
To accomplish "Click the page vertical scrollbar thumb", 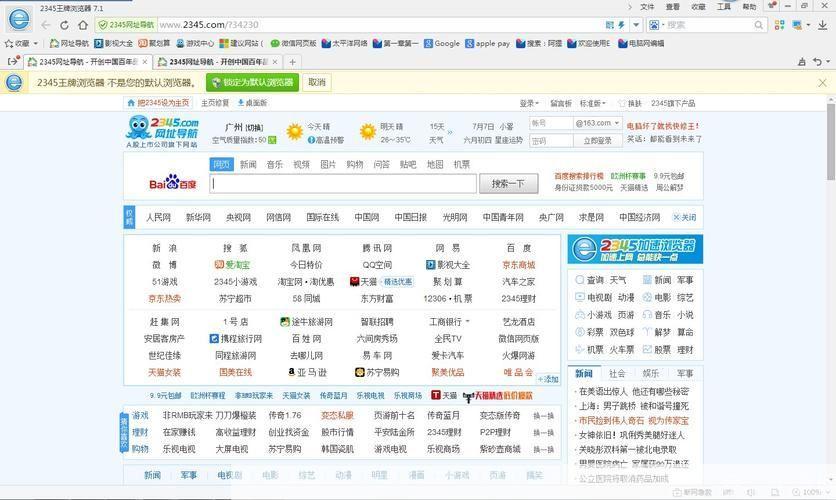I will pyautogui.click(x=831, y=141).
